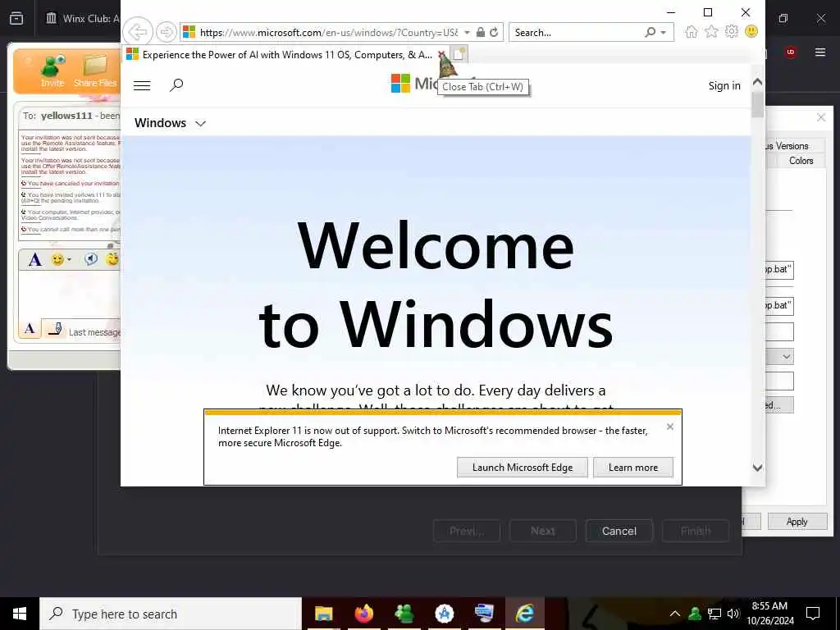Open the Action Center notifications icon
840x630 pixels.
tap(813, 614)
